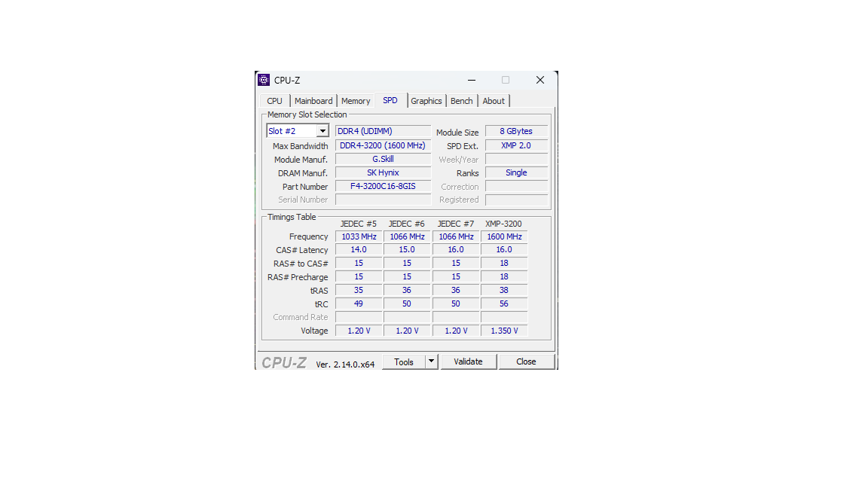This screenshot has height=488, width=868.
Task: Click the SK Hynix DRAM manufacturer value
Action: (383, 172)
